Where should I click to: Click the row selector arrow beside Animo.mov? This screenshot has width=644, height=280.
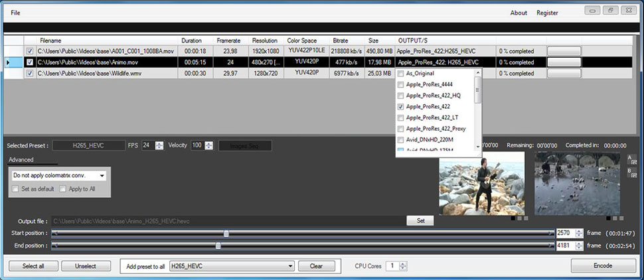tap(8, 62)
